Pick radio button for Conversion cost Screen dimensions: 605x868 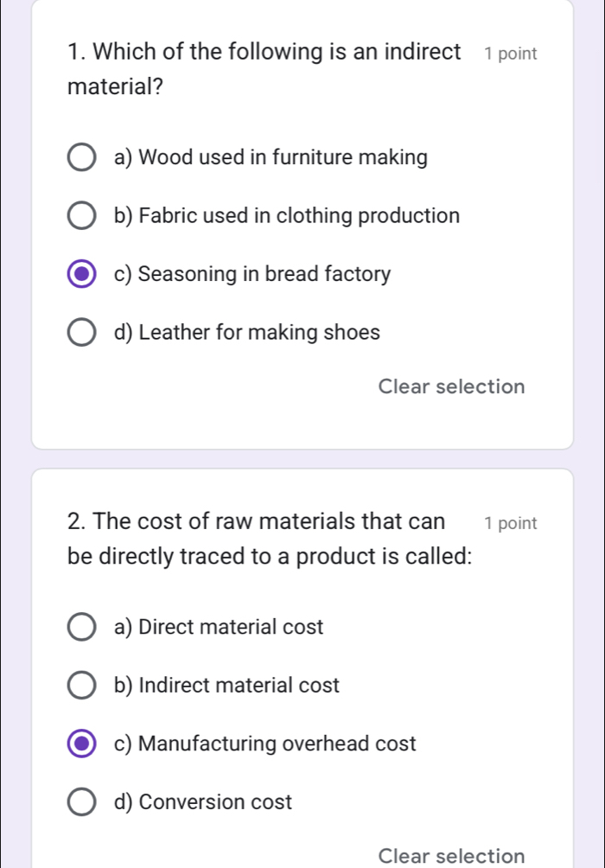(82, 803)
